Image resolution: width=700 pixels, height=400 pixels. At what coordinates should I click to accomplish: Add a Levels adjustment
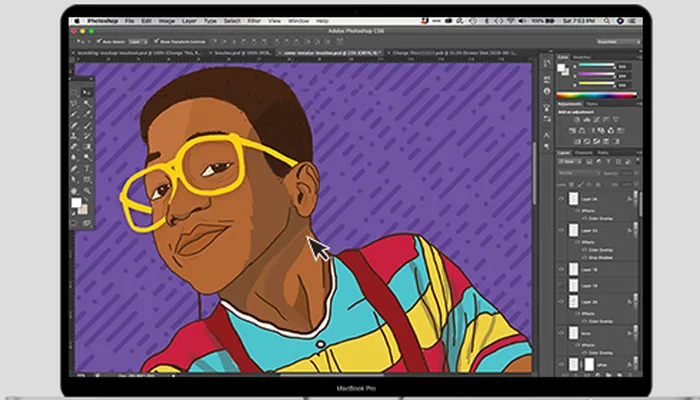click(587, 120)
